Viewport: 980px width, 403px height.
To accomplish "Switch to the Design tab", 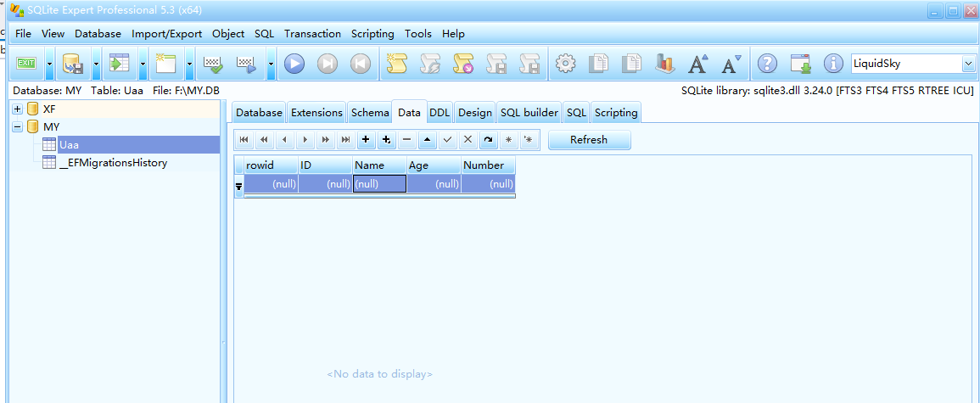I will (475, 113).
